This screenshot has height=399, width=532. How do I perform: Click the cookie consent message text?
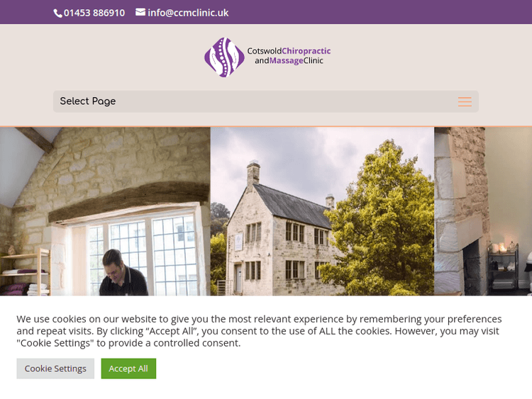(259, 331)
